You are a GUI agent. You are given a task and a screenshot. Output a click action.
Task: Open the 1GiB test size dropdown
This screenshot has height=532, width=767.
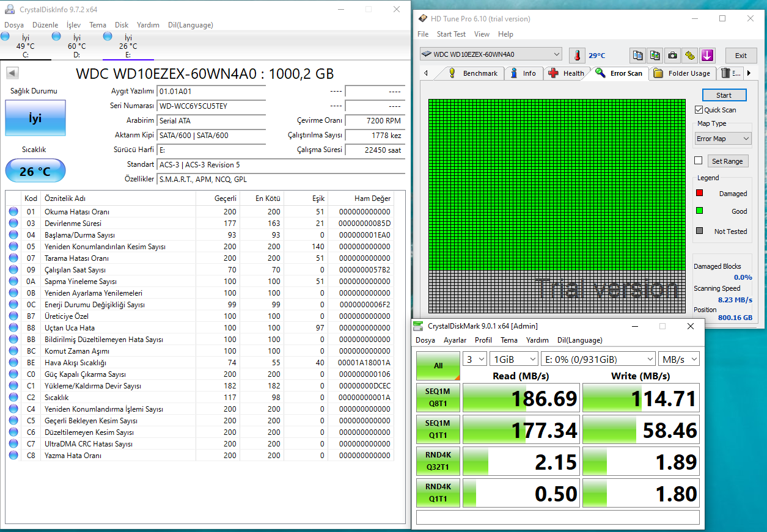pyautogui.click(x=513, y=359)
